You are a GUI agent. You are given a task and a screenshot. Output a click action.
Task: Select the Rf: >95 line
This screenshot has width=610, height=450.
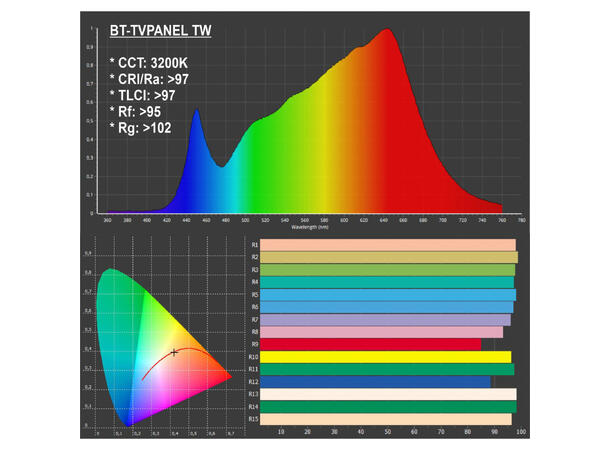[135, 112]
